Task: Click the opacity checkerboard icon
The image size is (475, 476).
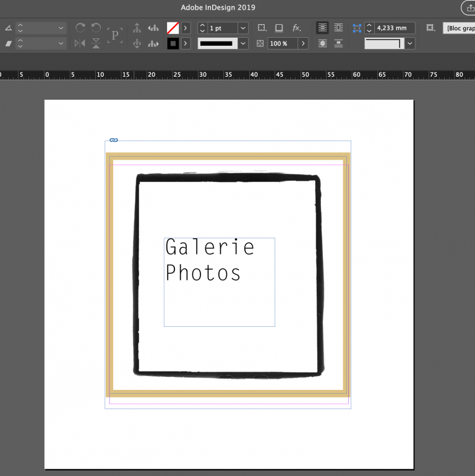Action: pos(260,44)
